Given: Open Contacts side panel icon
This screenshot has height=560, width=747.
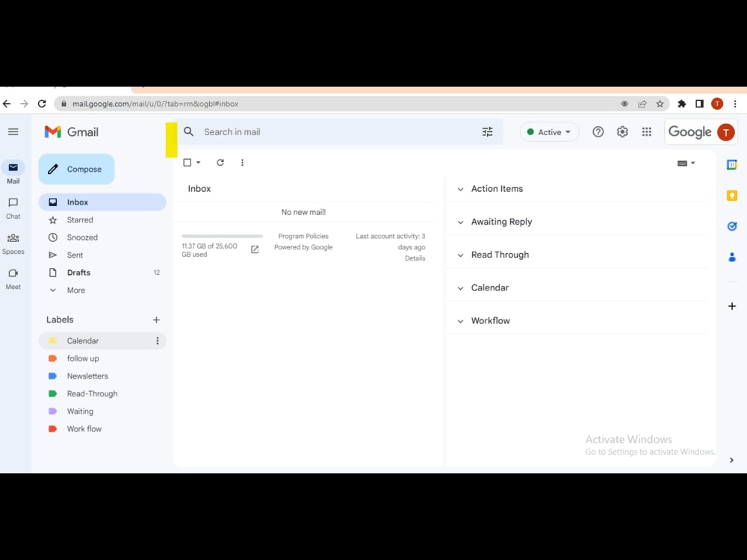Looking at the screenshot, I should pyautogui.click(x=732, y=257).
